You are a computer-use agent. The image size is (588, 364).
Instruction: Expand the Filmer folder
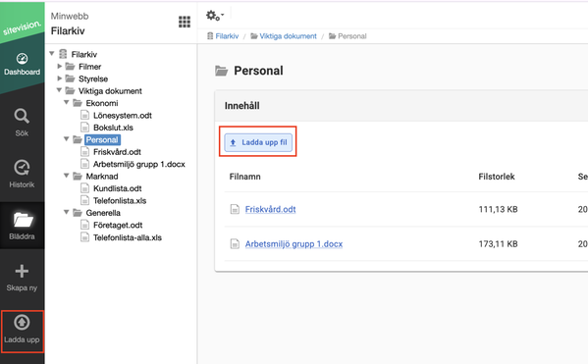click(x=59, y=66)
